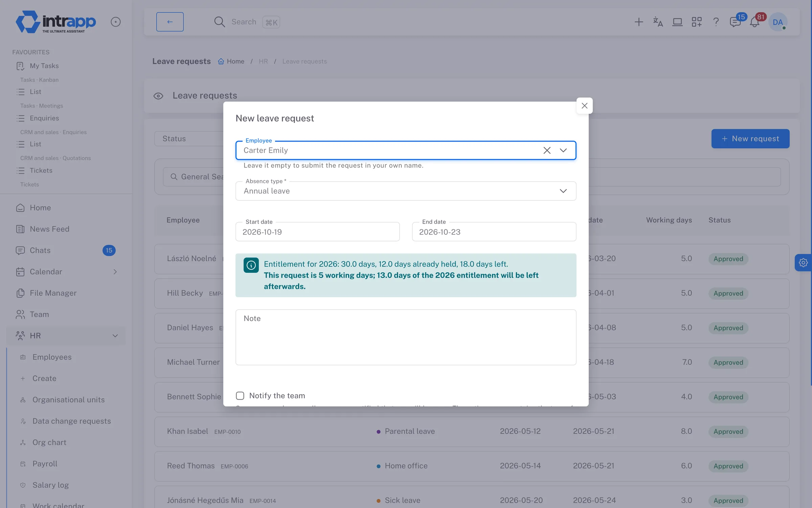Open the Absence type dropdown
This screenshot has height=508, width=812.
406,191
